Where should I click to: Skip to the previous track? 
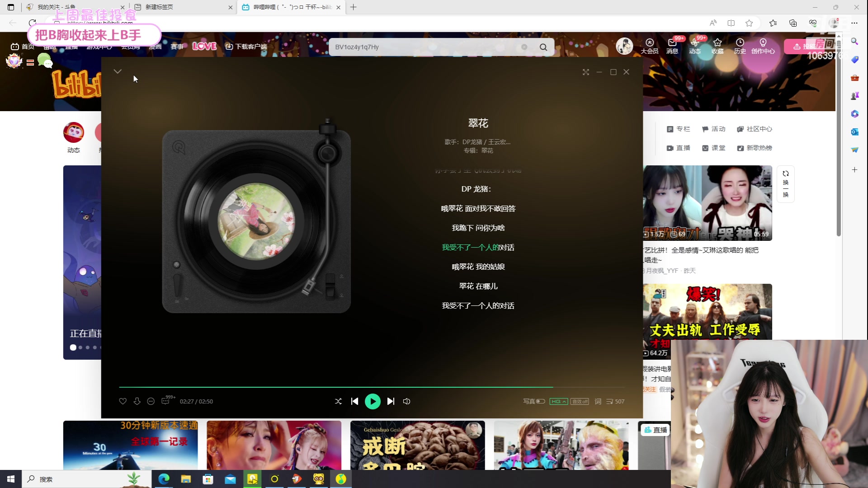click(355, 401)
